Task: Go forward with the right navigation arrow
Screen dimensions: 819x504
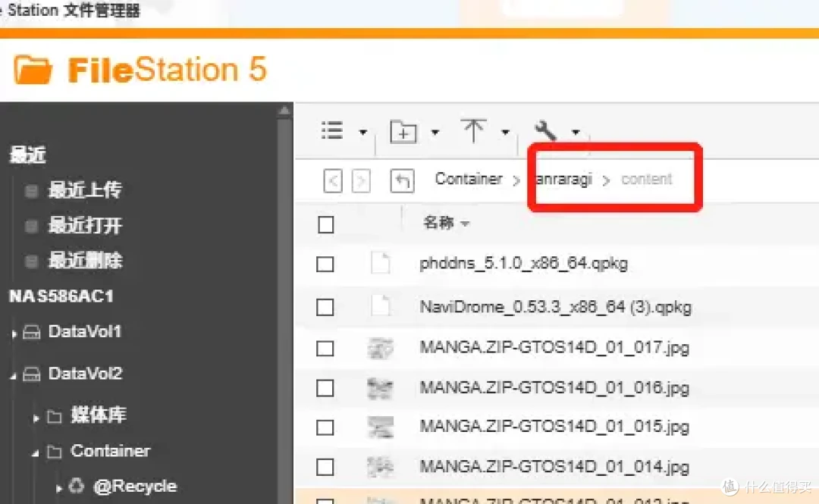Action: coord(361,181)
